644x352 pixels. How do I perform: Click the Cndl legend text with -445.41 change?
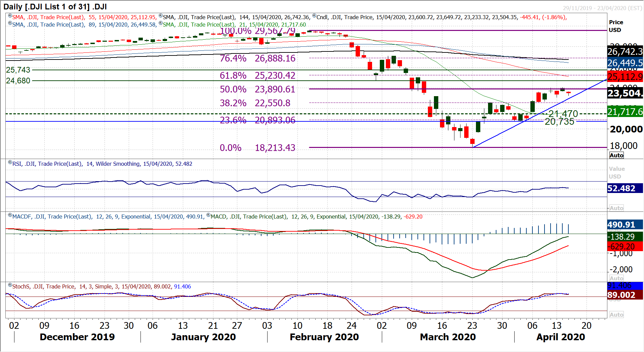coord(442,17)
